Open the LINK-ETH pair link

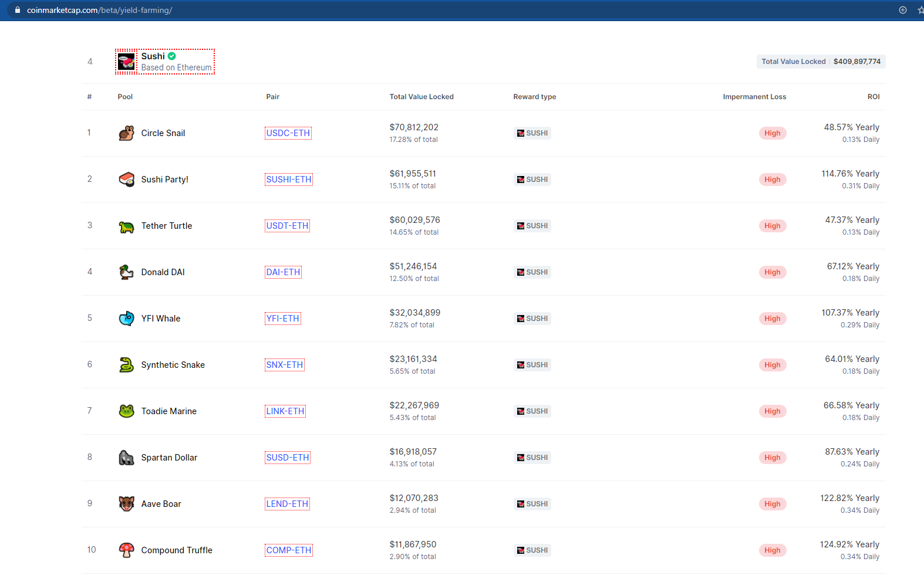(285, 411)
